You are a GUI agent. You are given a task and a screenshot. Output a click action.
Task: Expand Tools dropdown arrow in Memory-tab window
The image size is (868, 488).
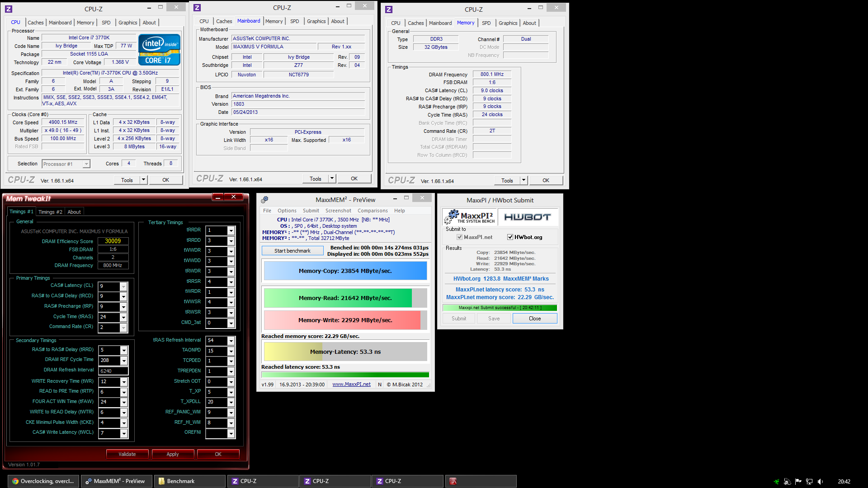point(524,180)
